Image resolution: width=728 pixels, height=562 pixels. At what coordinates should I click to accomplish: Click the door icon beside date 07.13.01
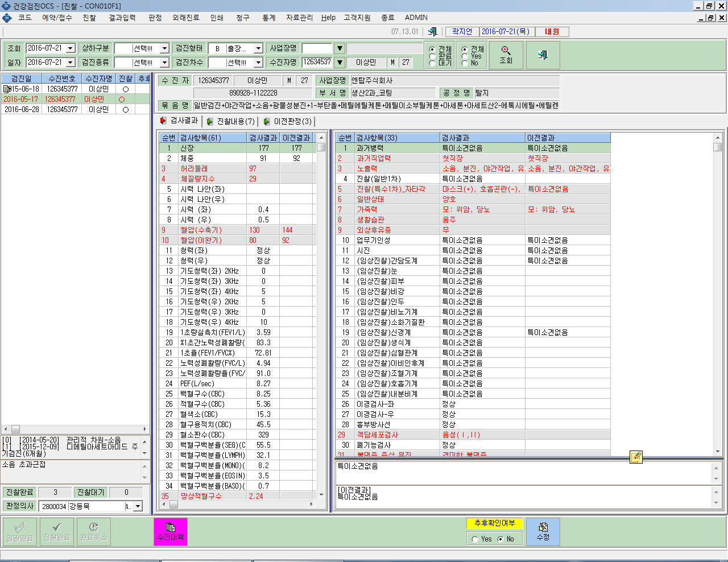point(432,32)
